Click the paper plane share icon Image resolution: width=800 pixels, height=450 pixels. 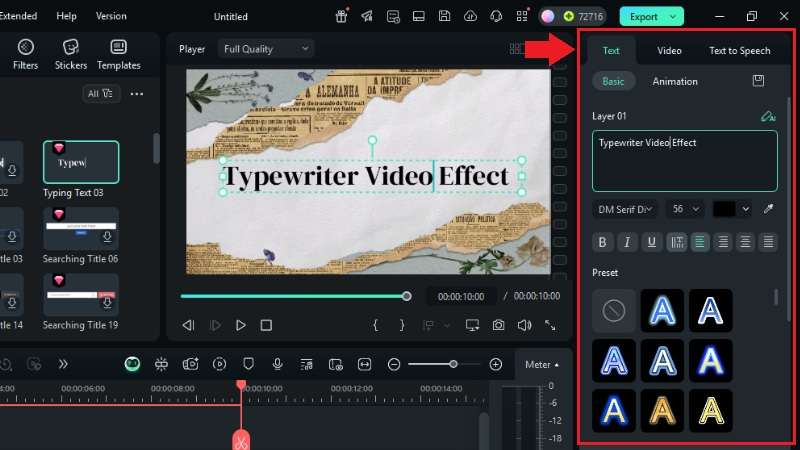coord(367,16)
